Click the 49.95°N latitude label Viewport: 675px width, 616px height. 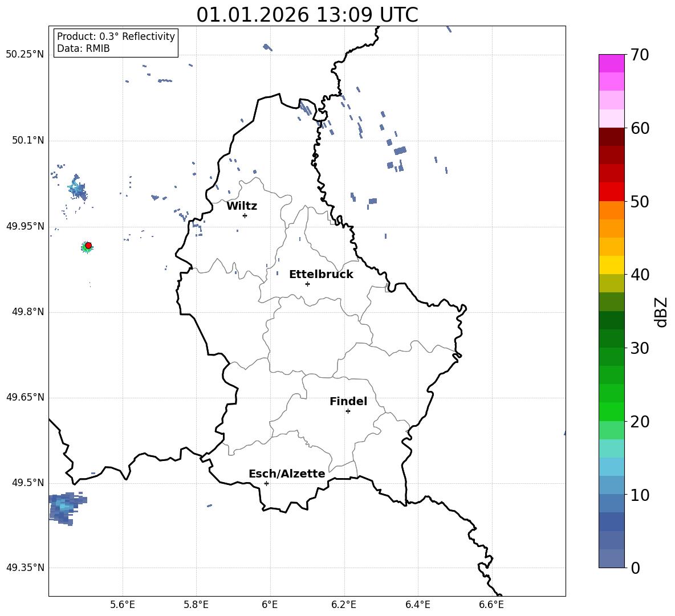click(x=25, y=226)
